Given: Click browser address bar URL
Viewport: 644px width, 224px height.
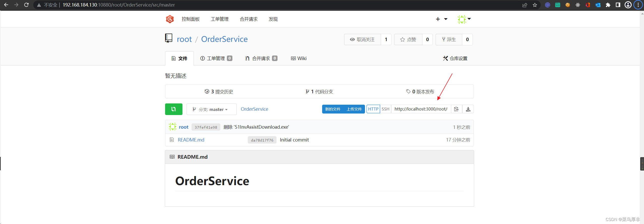Looking at the screenshot, I should 119,5.
